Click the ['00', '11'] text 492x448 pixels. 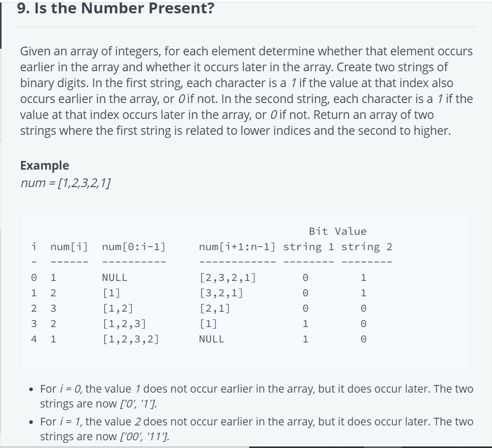(x=144, y=436)
